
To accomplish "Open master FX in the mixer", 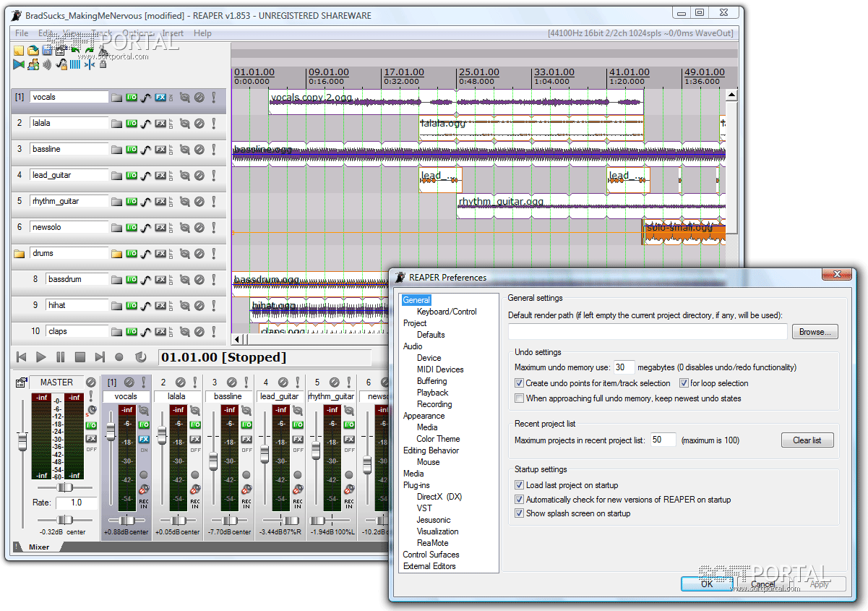I will point(91,439).
